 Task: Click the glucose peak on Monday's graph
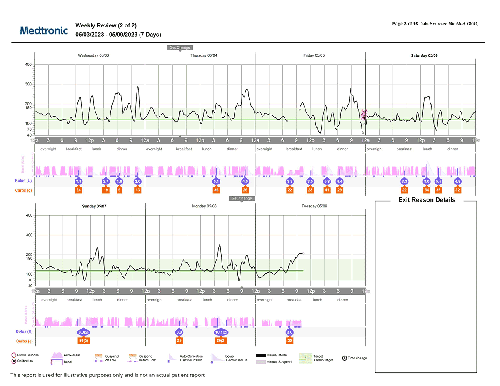(219, 246)
